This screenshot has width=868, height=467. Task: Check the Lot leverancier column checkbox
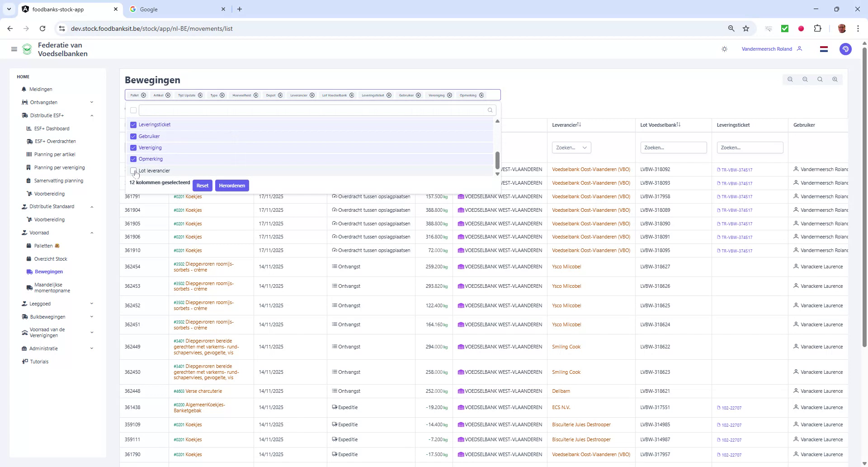[133, 171]
